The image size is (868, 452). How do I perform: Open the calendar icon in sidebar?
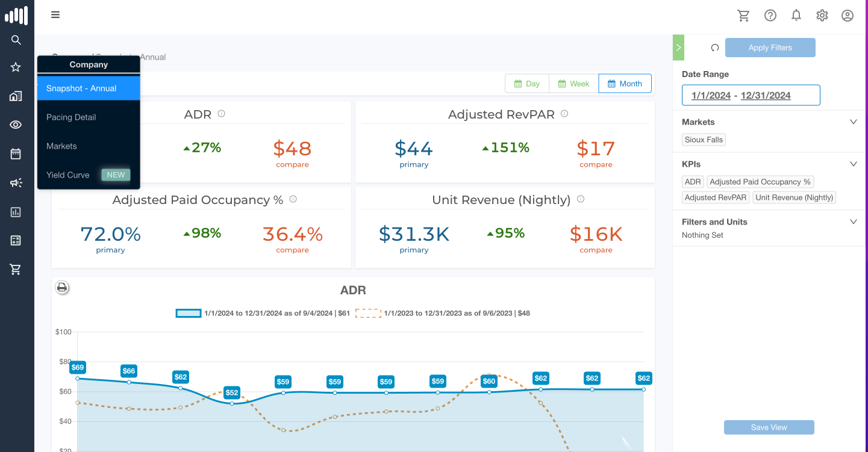coord(16,154)
